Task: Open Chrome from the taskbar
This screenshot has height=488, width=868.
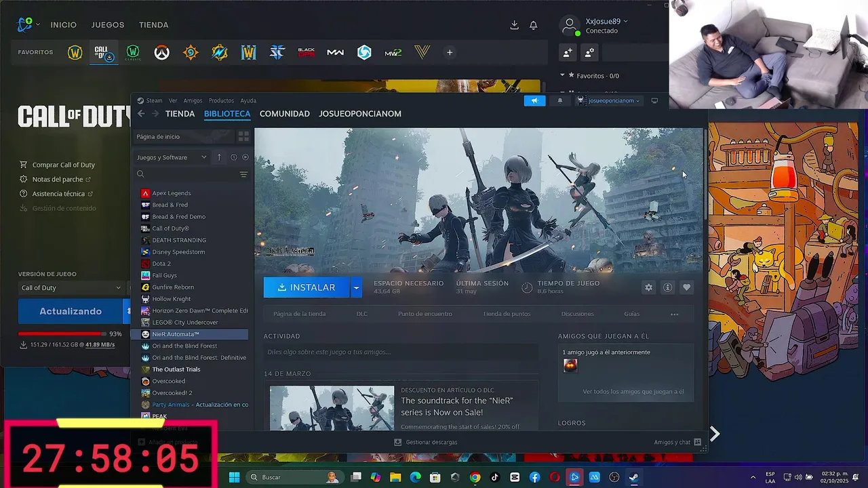Action: [475, 477]
